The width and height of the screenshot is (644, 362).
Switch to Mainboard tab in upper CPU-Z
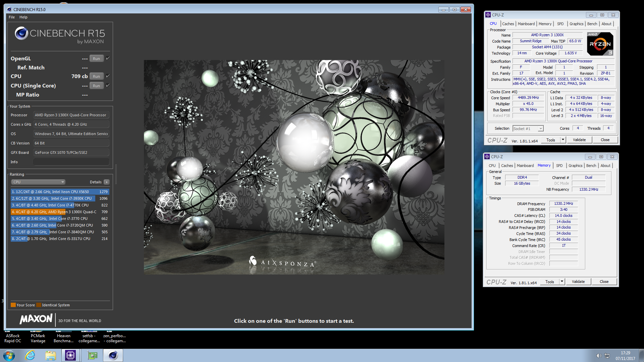click(x=526, y=24)
